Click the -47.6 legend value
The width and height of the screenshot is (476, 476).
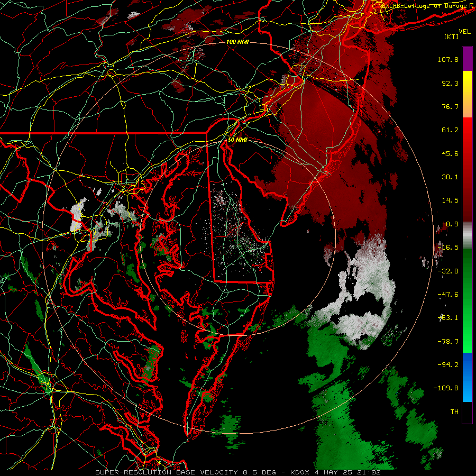tap(448, 295)
